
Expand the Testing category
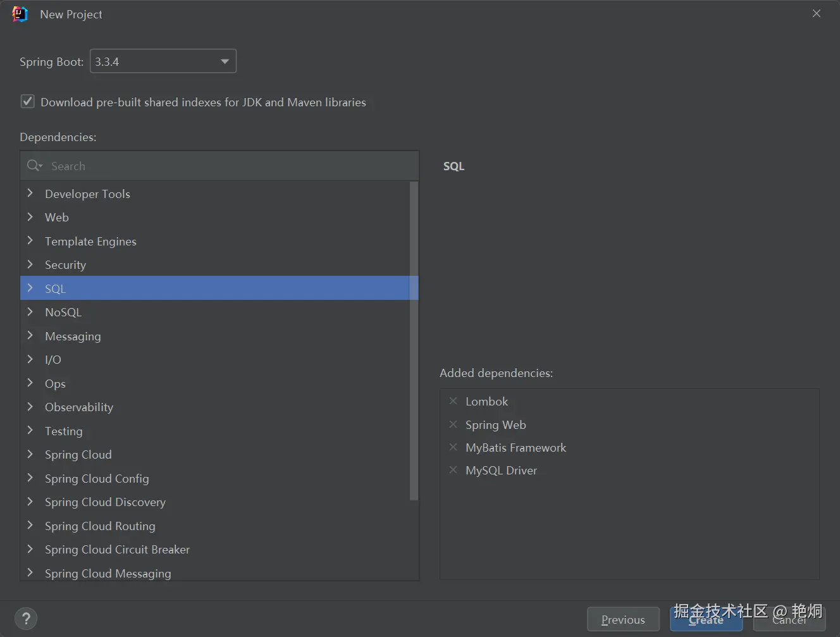point(30,430)
